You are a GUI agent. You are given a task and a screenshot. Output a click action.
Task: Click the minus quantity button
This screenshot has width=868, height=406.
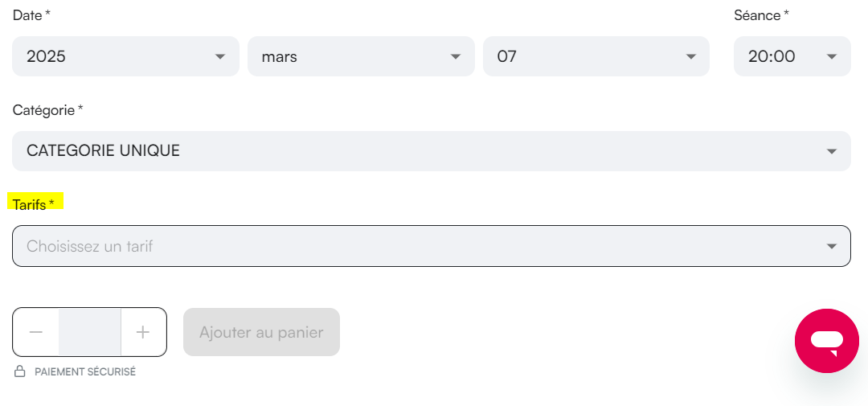(36, 332)
